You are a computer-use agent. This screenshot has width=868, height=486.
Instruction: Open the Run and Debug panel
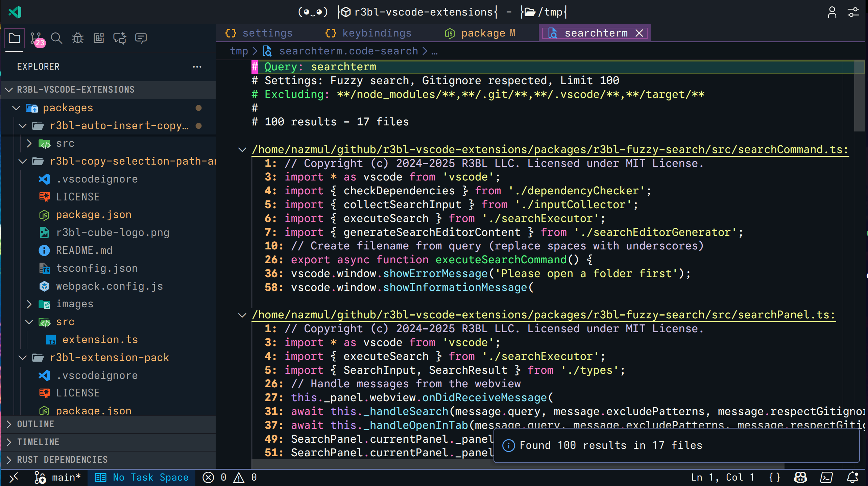point(77,38)
